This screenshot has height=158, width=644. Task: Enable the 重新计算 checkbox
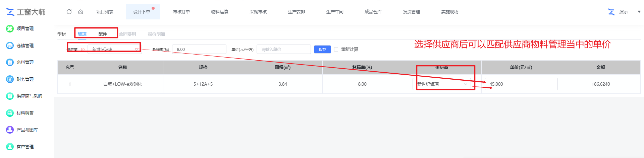(336, 49)
